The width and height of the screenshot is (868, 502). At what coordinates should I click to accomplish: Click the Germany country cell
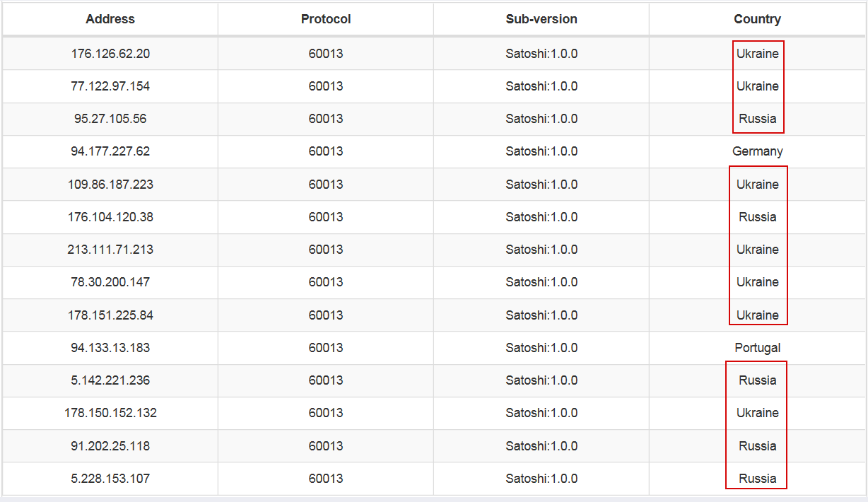click(757, 151)
